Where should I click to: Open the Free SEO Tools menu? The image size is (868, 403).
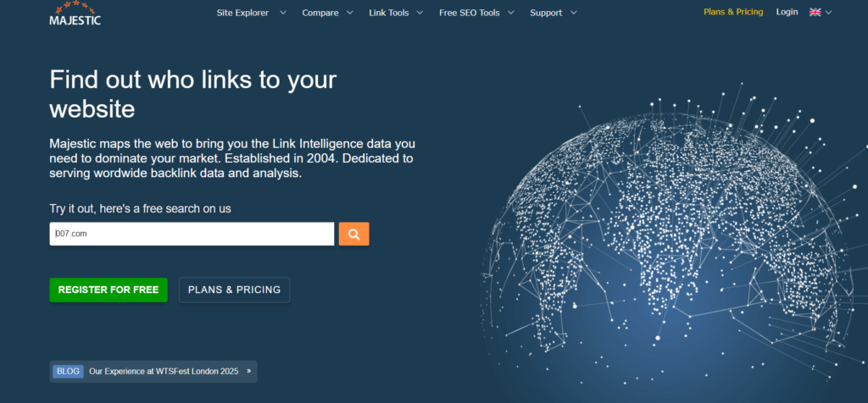[469, 13]
